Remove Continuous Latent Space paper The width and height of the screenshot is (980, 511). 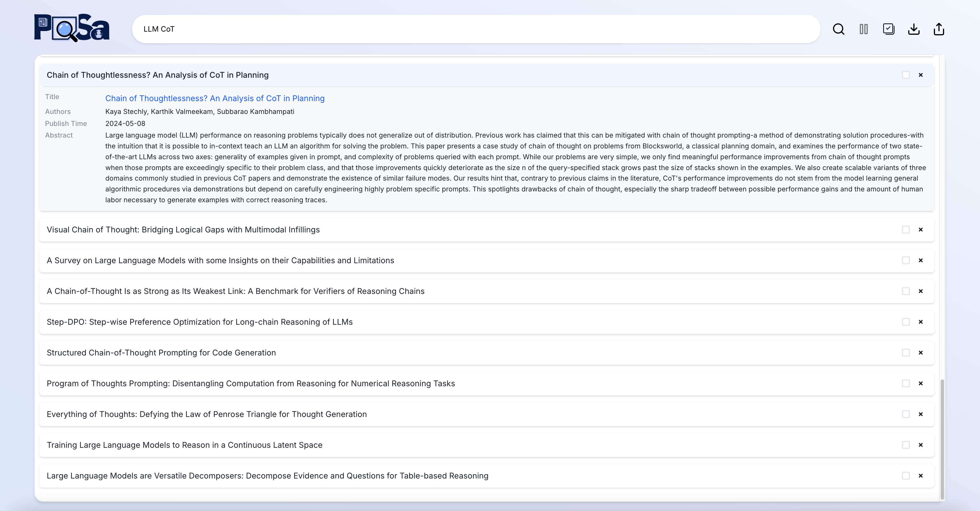[x=921, y=445]
